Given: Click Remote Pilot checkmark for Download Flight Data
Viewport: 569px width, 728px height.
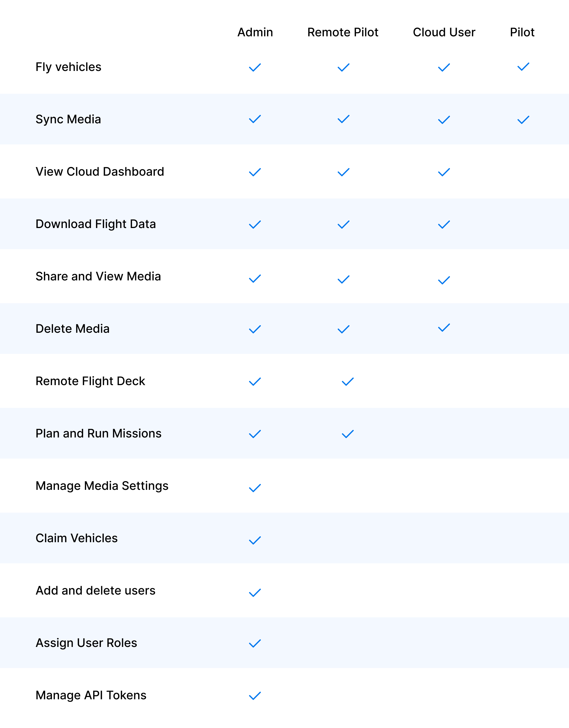Looking at the screenshot, I should tap(344, 225).
